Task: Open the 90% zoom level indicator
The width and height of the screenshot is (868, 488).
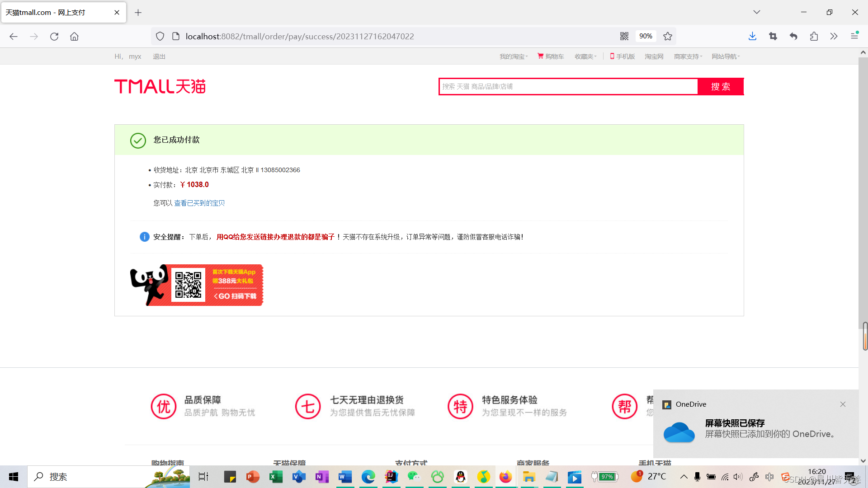Action: tap(646, 36)
